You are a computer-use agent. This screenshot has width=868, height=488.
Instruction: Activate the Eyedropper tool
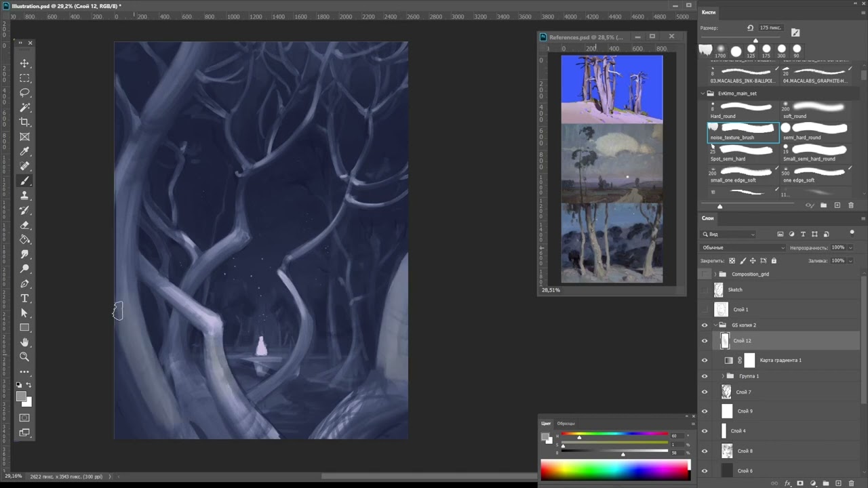click(24, 151)
